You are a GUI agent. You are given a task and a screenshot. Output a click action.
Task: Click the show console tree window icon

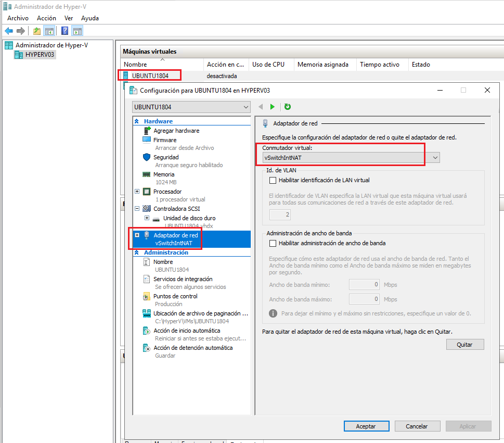(x=49, y=30)
